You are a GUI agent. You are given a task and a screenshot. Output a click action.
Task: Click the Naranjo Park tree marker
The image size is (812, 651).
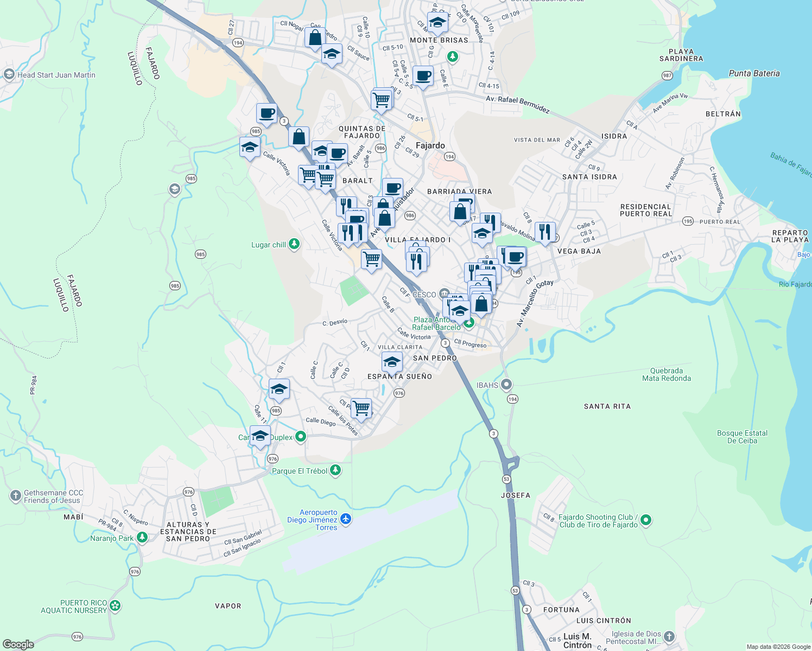click(142, 538)
